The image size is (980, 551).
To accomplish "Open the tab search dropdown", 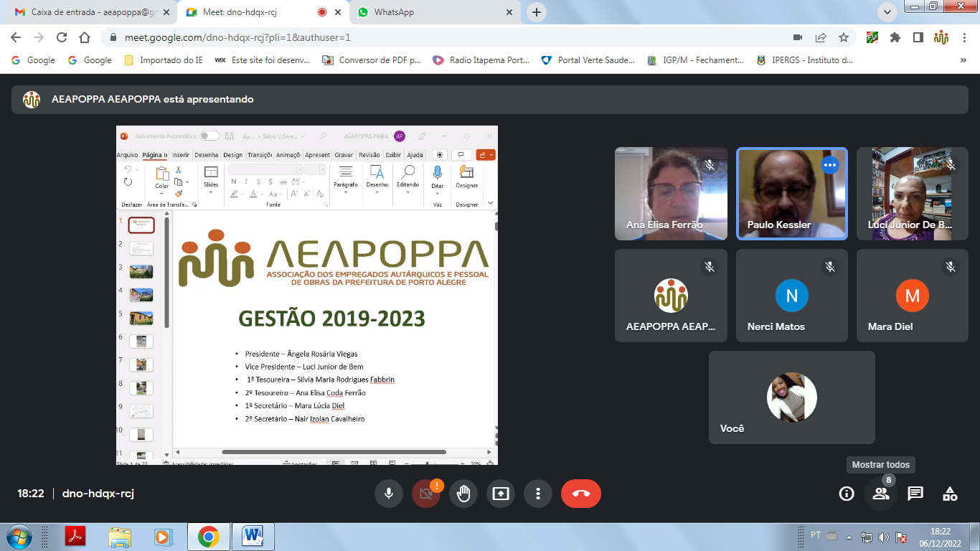I will 887,11.
